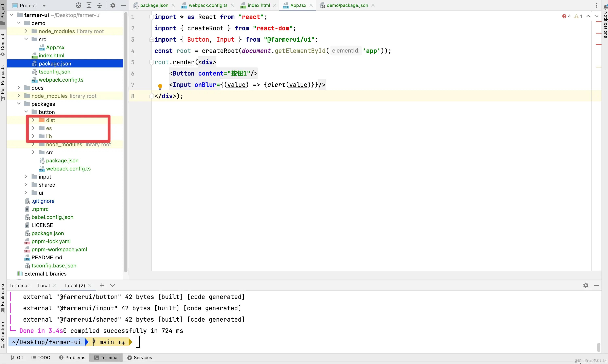Click the Project tree vertical scrollbar
The image size is (608, 364).
pyautogui.click(x=126, y=142)
